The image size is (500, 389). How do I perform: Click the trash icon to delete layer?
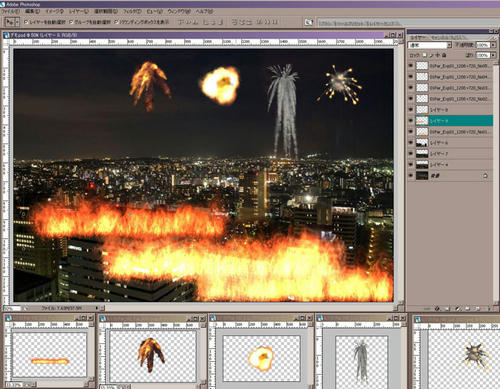pos(489,309)
